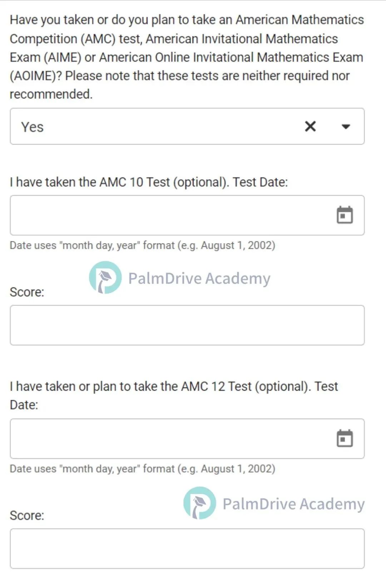Focus the AMC 12 test date field
Viewport: 386px width, 588px height.
pyautogui.click(x=187, y=439)
